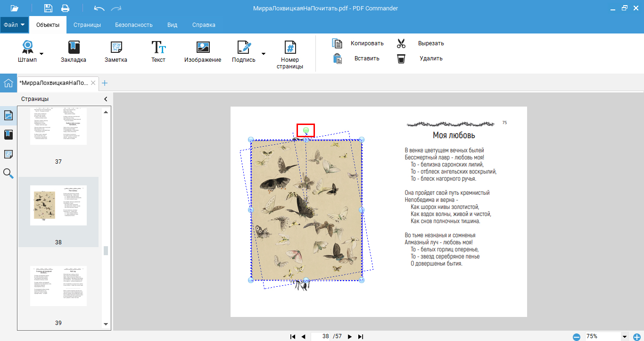This screenshot has width=644, height=341.
Task: Jump to the last page
Action: coord(361,336)
